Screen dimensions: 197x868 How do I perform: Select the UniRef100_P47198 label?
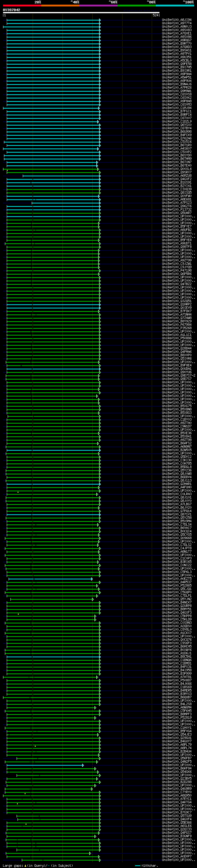pyautogui.click(x=177, y=271)
